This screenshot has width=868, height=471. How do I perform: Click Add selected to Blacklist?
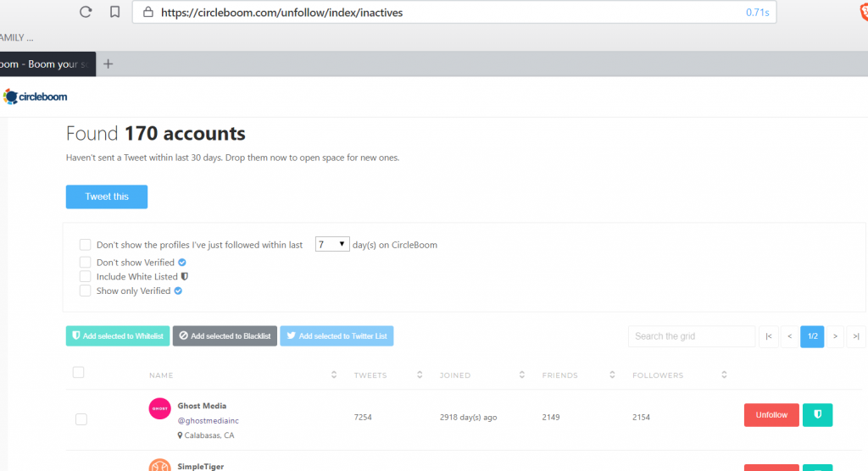tap(225, 336)
